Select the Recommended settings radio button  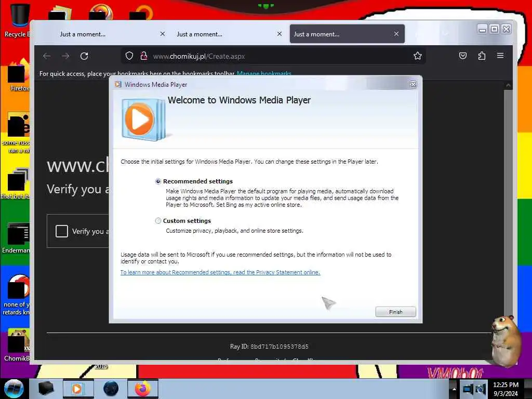158,181
